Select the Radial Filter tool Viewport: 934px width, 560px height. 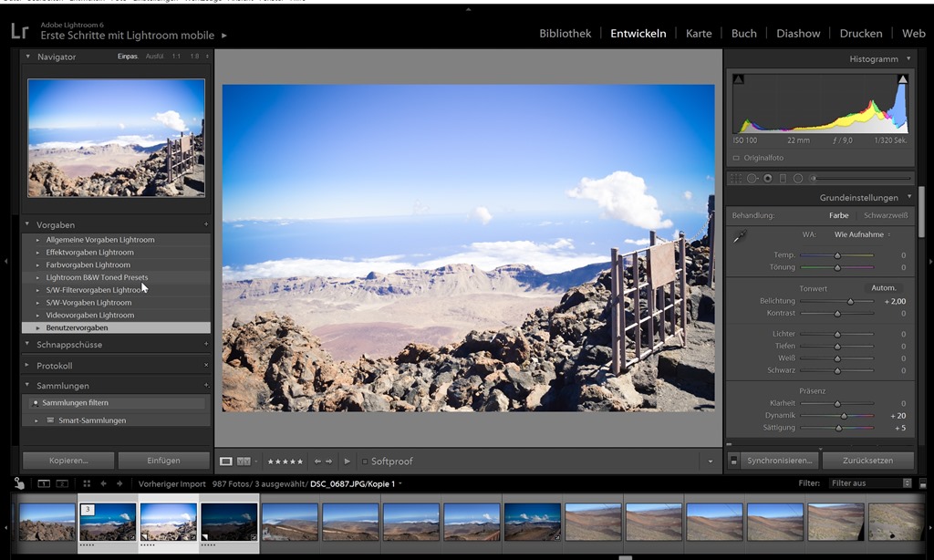798,179
